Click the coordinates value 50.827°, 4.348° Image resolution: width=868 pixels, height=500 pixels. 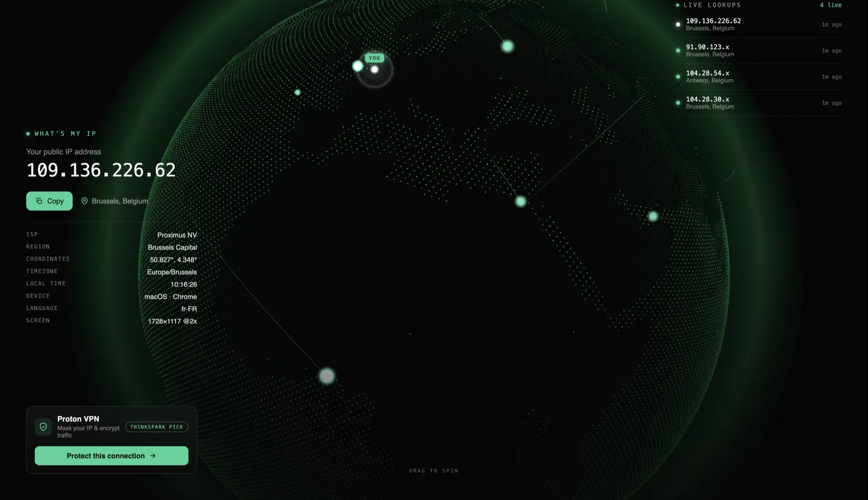click(174, 260)
